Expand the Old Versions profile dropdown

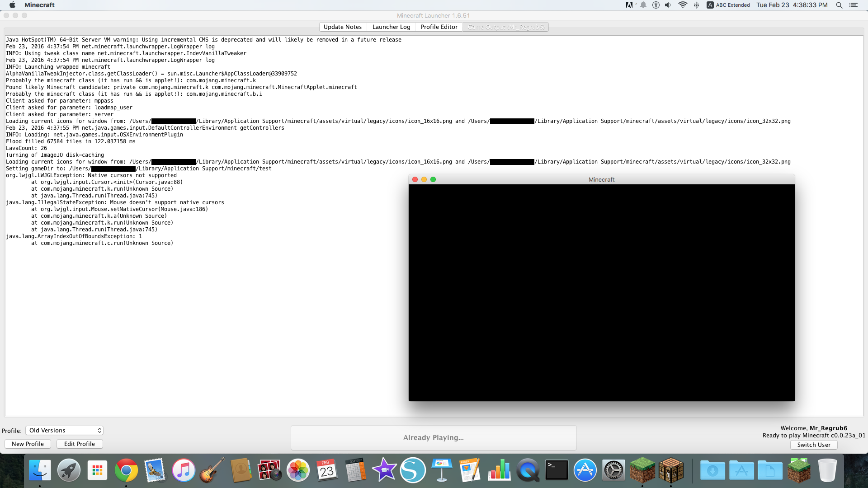point(64,431)
